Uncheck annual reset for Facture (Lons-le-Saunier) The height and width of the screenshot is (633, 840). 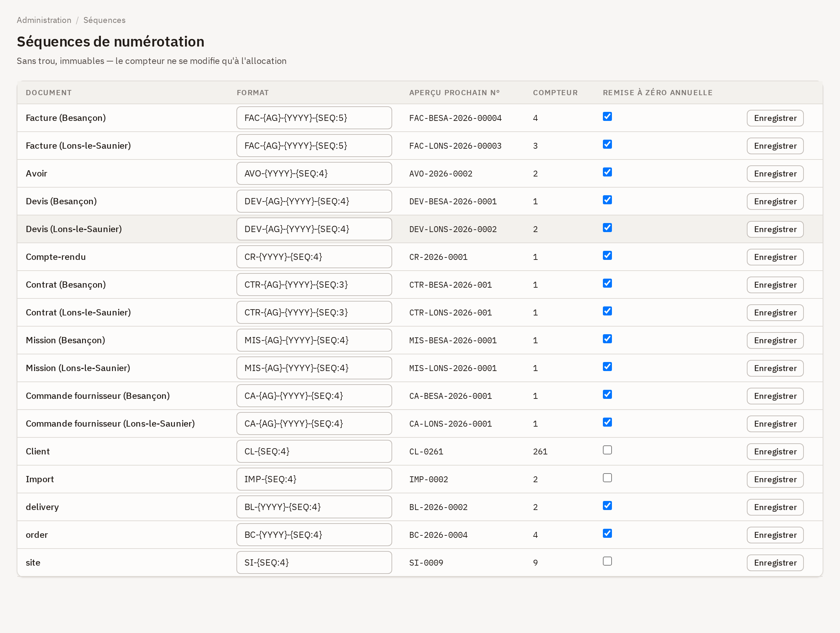pos(607,144)
